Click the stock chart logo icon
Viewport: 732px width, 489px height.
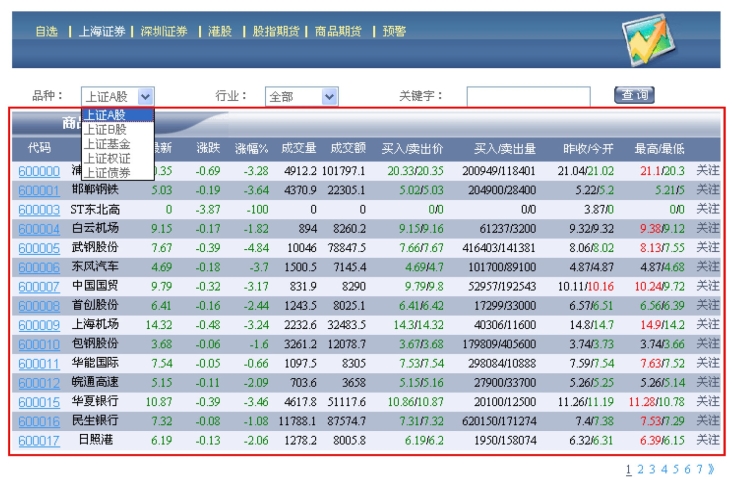648,38
